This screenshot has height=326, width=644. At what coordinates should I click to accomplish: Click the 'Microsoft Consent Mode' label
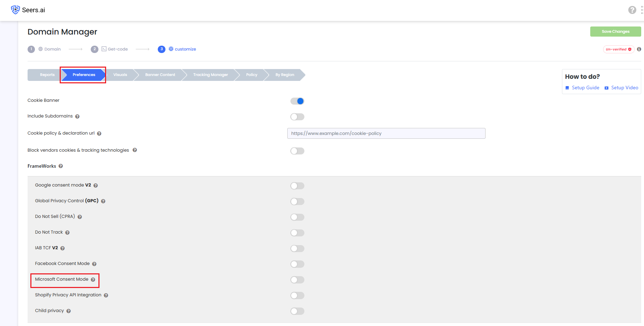[x=62, y=279]
